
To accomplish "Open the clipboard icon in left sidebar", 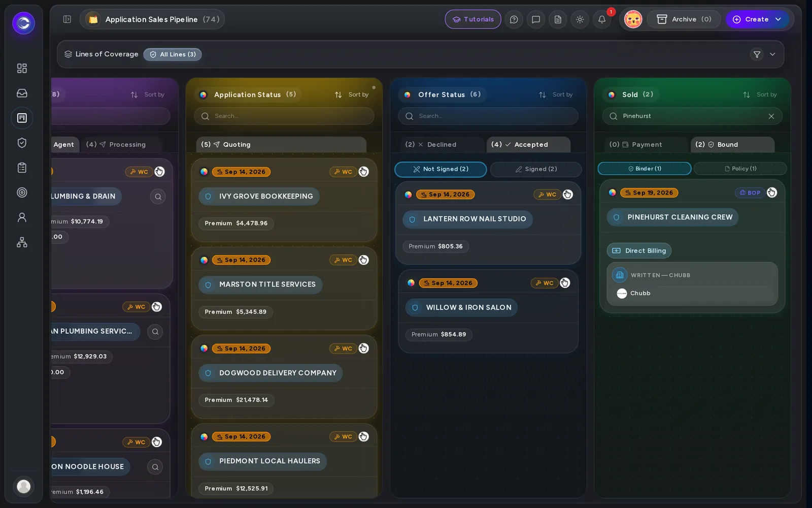I will pyautogui.click(x=22, y=168).
